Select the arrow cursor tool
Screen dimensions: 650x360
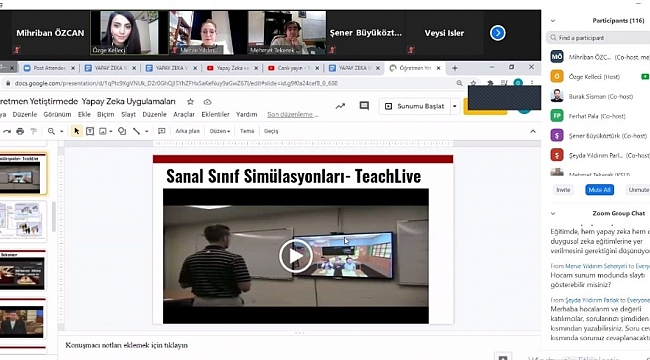76,131
